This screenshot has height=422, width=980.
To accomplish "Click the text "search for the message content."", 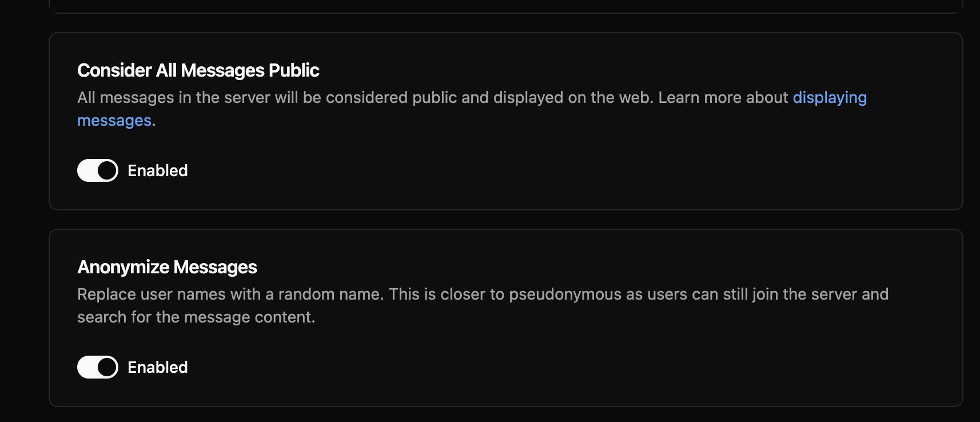I will [196, 317].
